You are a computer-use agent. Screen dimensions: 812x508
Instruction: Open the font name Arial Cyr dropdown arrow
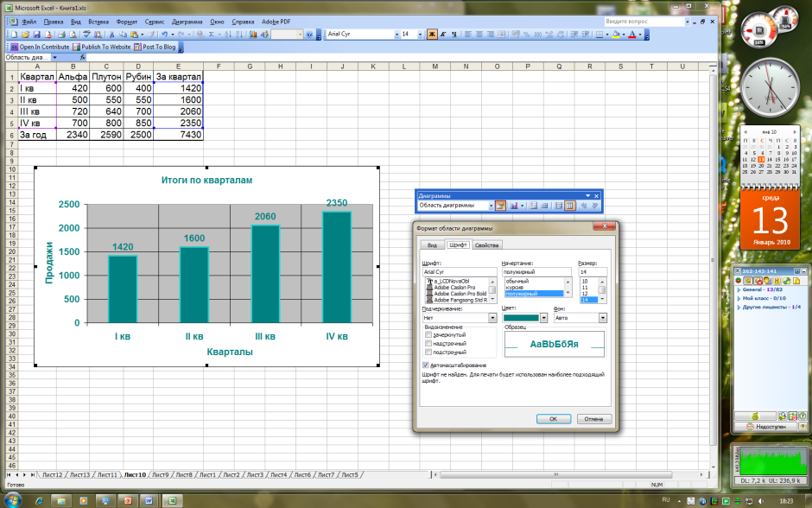(x=396, y=35)
